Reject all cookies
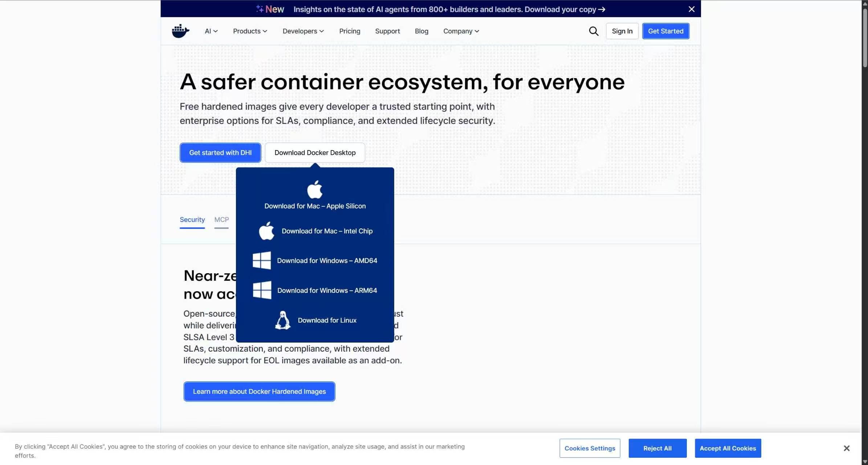 pyautogui.click(x=657, y=448)
